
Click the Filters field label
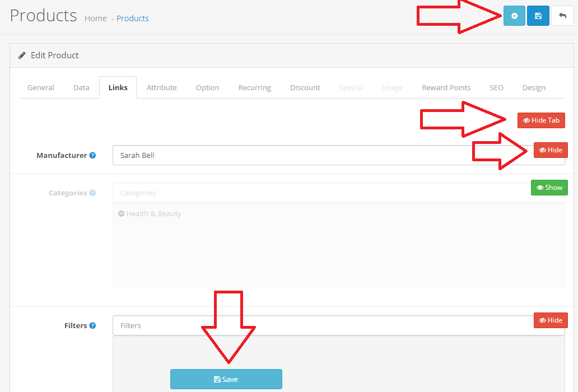coord(76,326)
